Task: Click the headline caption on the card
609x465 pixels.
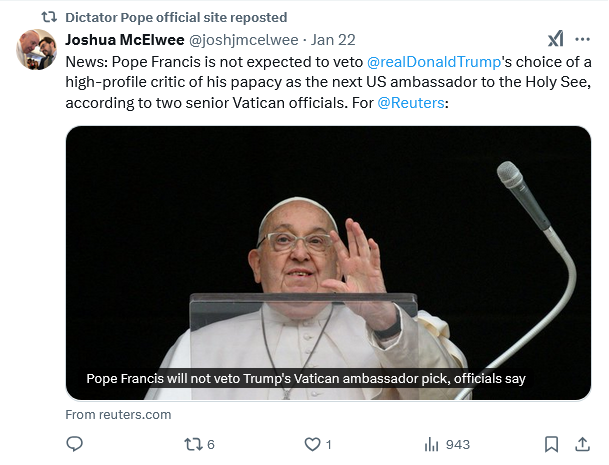Action: pyautogui.click(x=305, y=379)
